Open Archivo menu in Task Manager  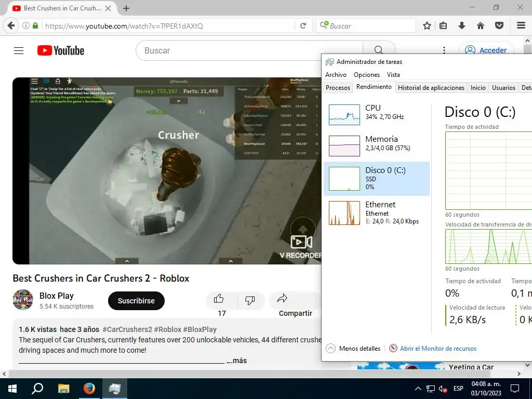pos(336,75)
